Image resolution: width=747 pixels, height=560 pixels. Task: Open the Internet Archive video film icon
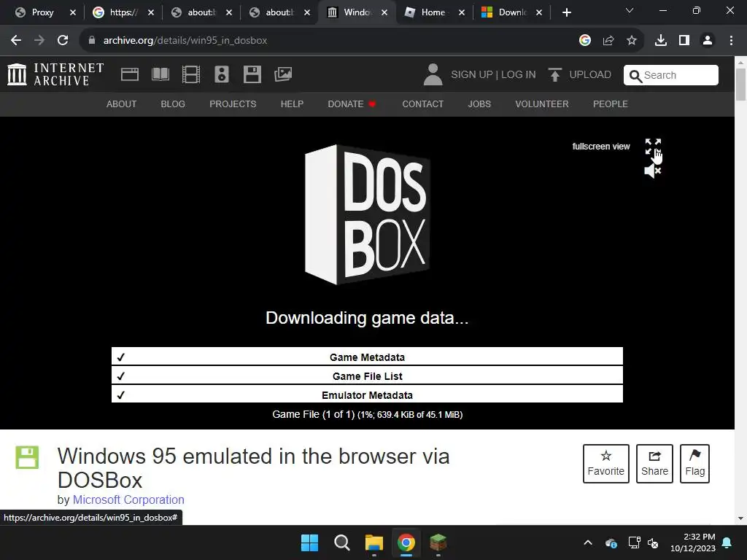pyautogui.click(x=191, y=75)
